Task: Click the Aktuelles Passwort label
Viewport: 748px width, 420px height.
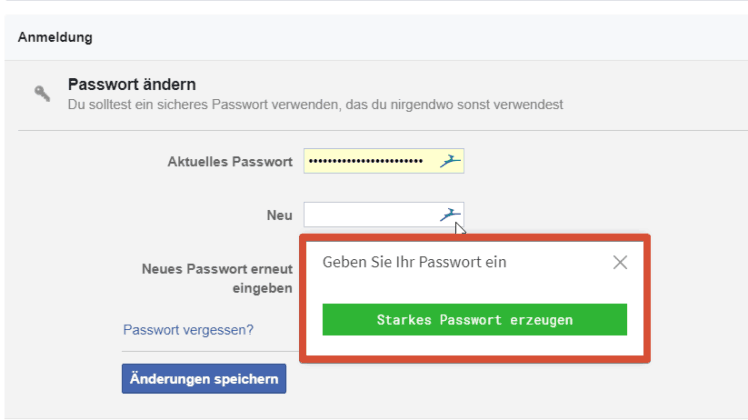Action: pyautogui.click(x=230, y=162)
